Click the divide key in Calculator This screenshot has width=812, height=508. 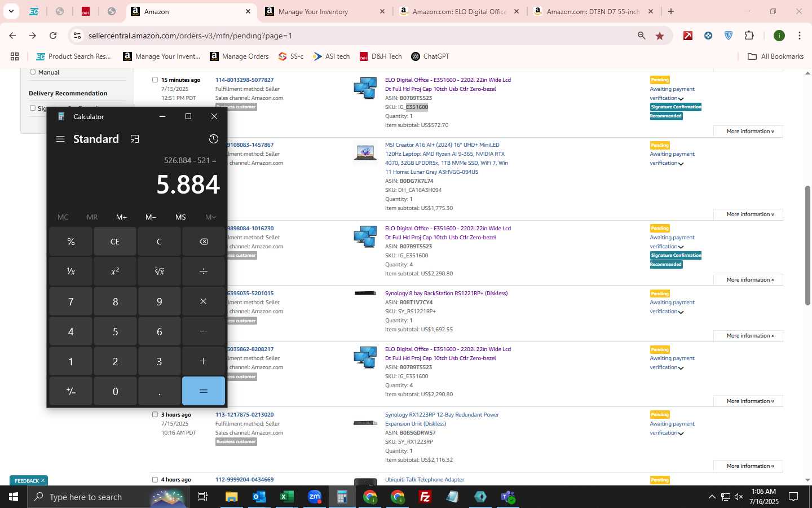coord(204,271)
